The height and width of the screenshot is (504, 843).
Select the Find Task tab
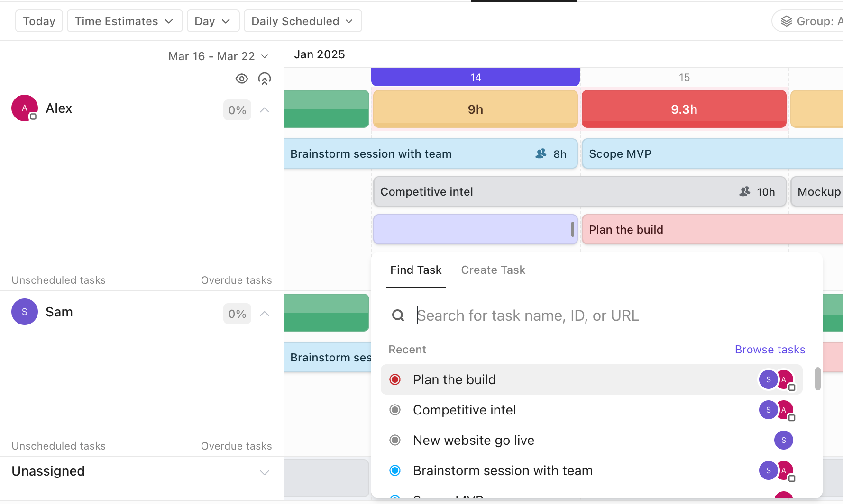click(416, 270)
